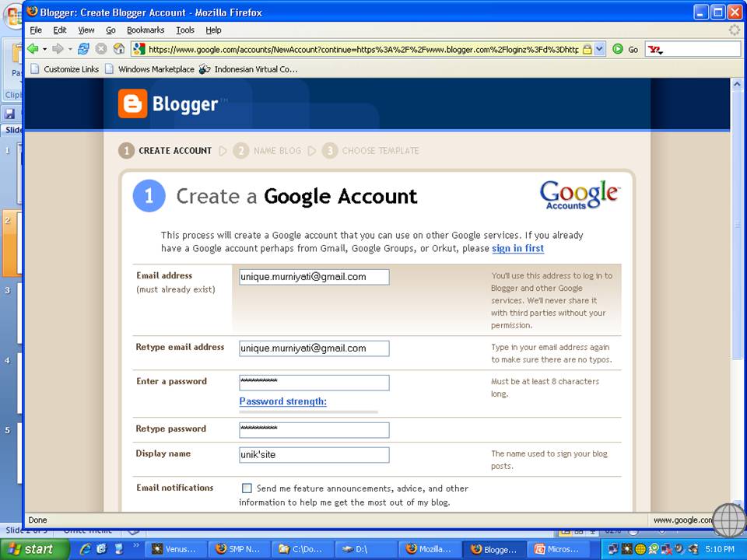The height and width of the screenshot is (560, 747).
Task: Click the Email address field
Action: tap(314, 277)
